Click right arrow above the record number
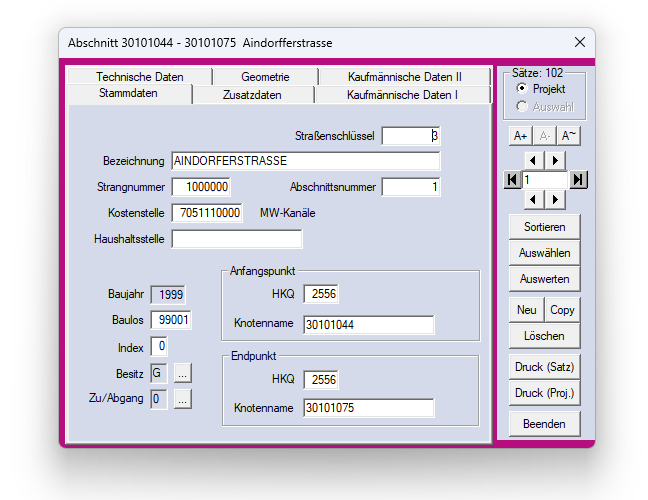 (555, 160)
